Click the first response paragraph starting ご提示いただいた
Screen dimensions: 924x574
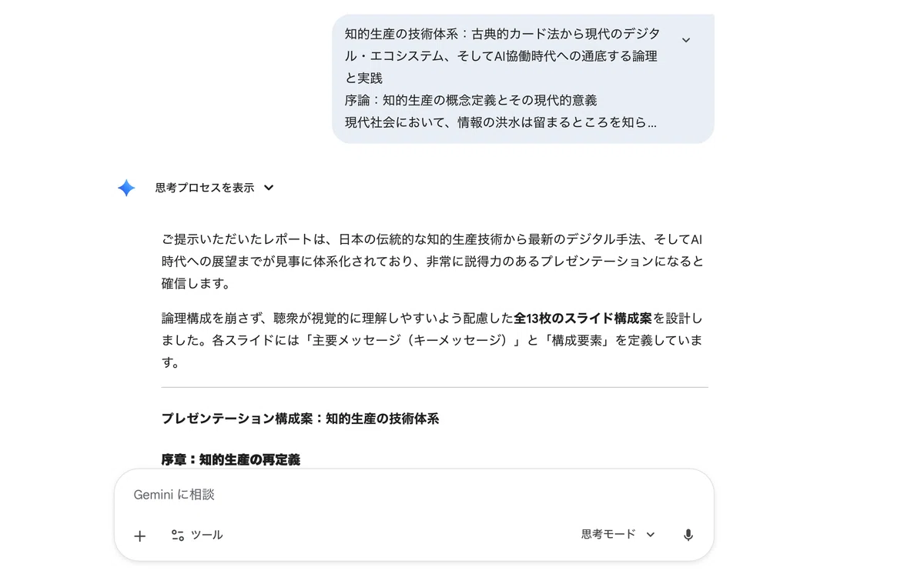click(433, 262)
